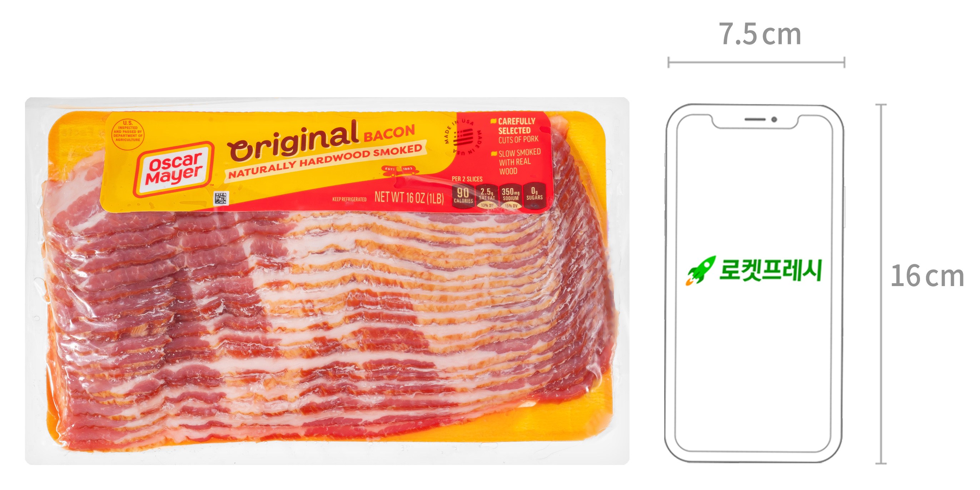Click the 350mg Sodium nutrition badge
The width and height of the screenshot is (980, 490).
click(x=511, y=197)
